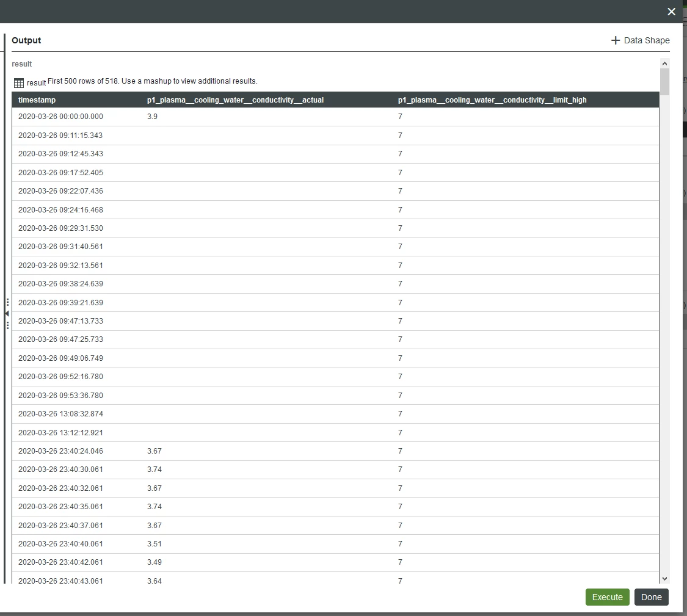Click actual value 3.64 cell

click(154, 581)
